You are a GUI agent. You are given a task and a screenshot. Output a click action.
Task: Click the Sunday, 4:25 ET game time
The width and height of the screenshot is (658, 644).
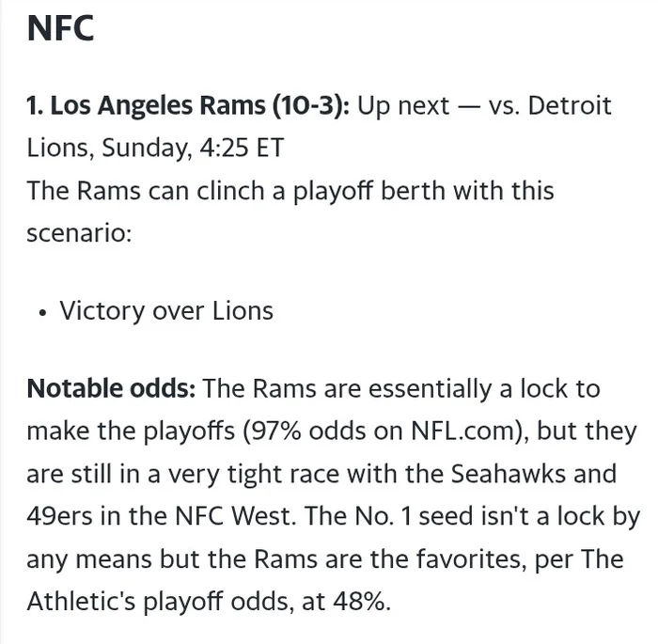193,148
